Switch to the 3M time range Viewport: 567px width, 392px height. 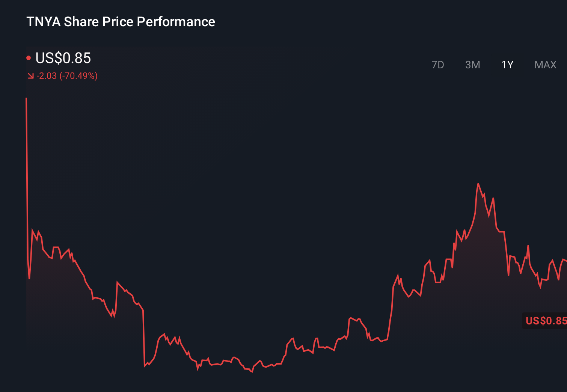coord(473,65)
